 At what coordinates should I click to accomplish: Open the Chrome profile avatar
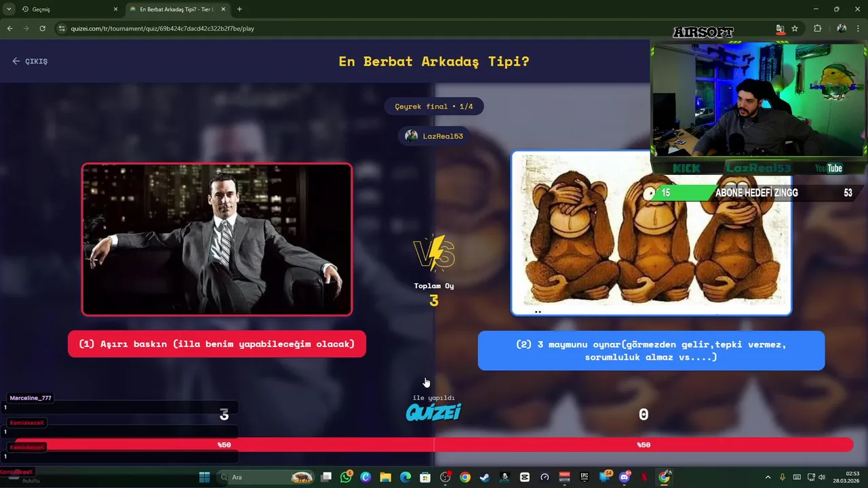[842, 28]
